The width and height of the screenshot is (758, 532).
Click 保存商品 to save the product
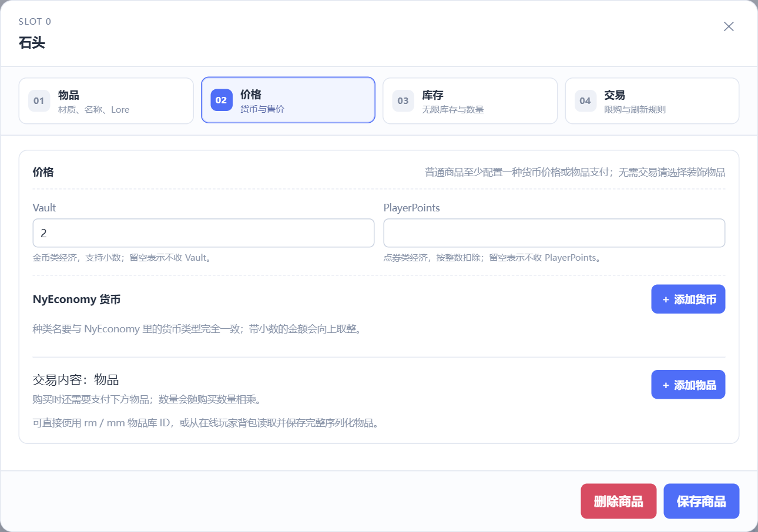click(702, 501)
